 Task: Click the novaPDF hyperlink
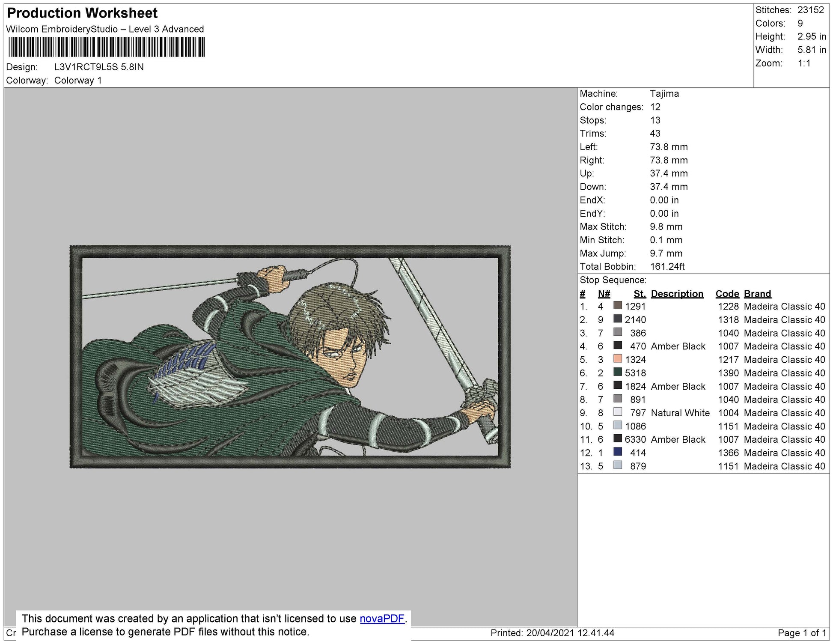[382, 619]
